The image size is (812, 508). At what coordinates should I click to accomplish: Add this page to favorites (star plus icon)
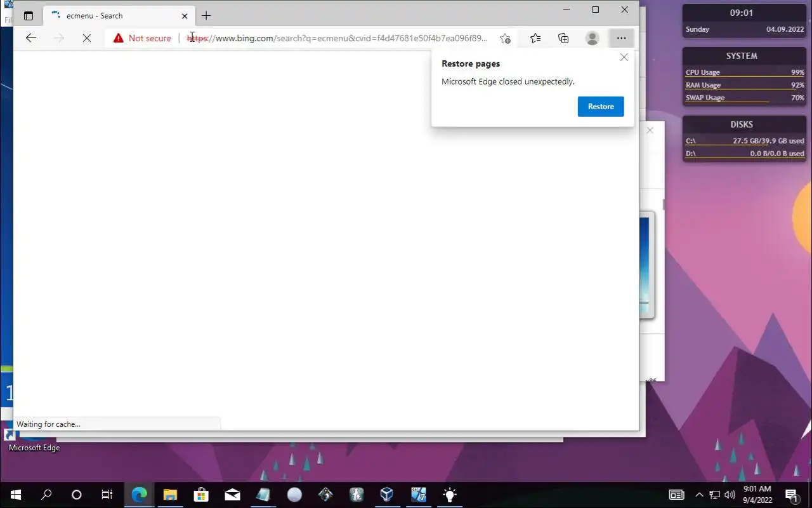point(505,38)
